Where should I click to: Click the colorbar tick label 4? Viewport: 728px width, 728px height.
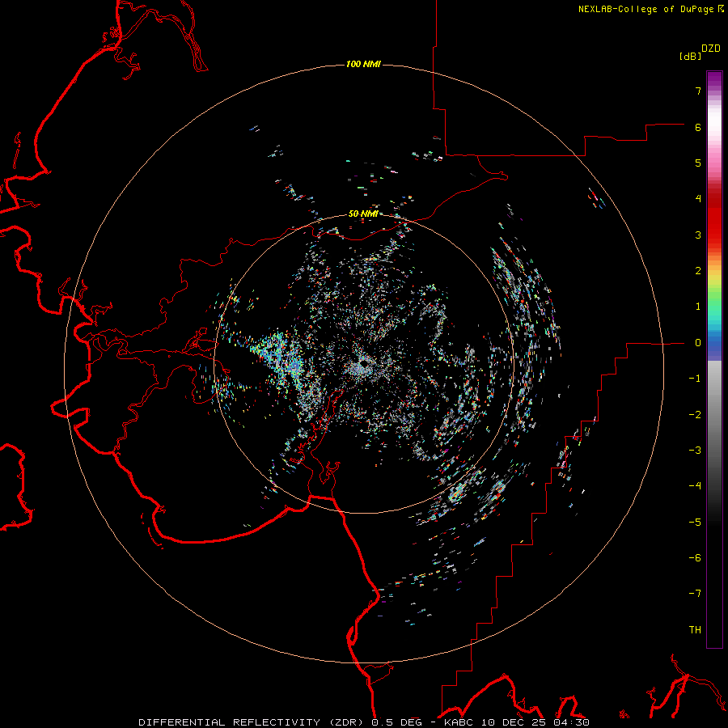tap(698, 199)
